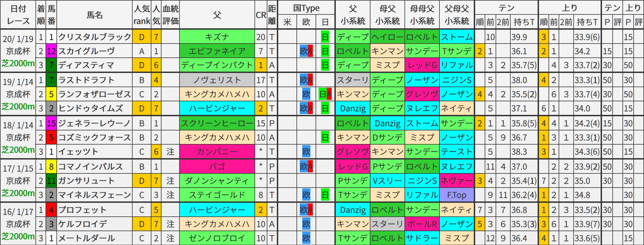Screen dimensions: 644x245
Task: Click sire cell ゼンノロブロイ
Action: tap(217, 238)
